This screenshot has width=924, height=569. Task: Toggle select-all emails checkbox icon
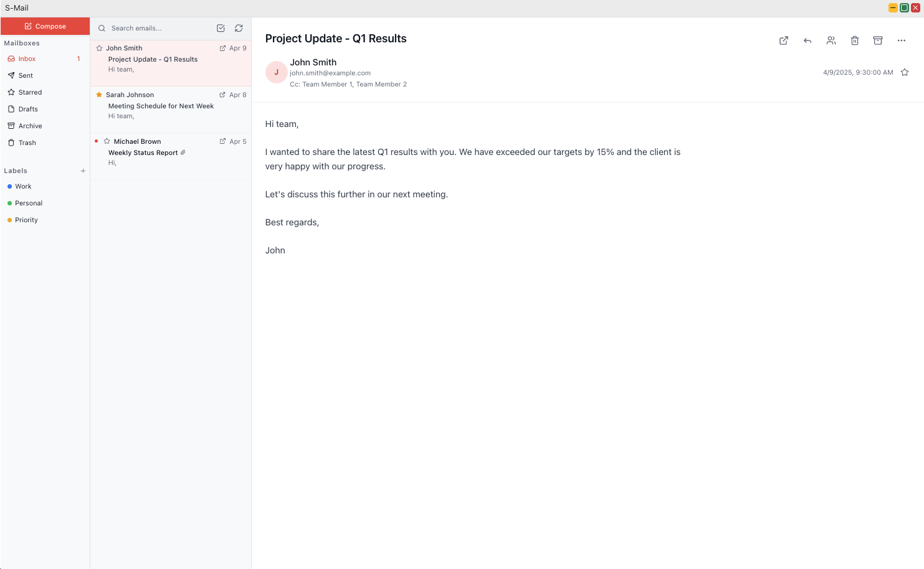[x=221, y=28]
